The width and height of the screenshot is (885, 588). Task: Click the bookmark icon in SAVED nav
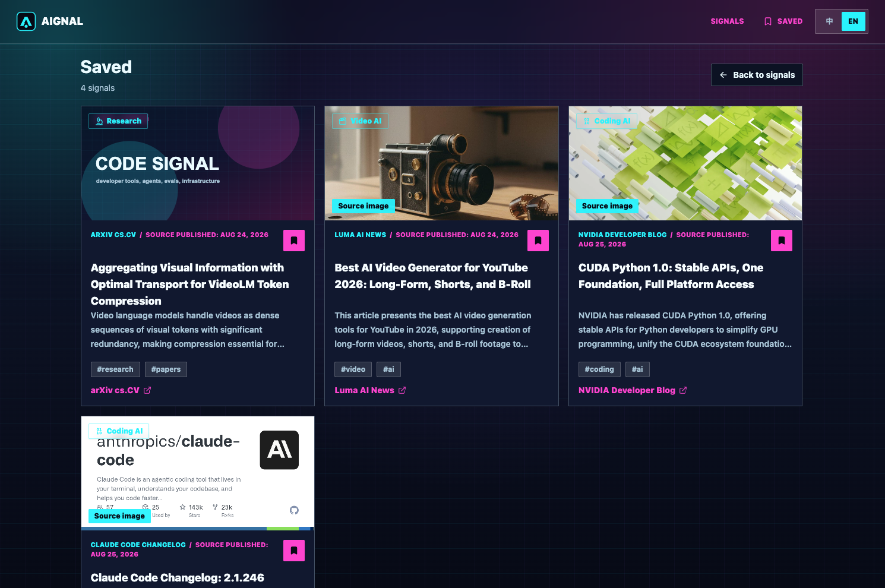[x=768, y=21]
